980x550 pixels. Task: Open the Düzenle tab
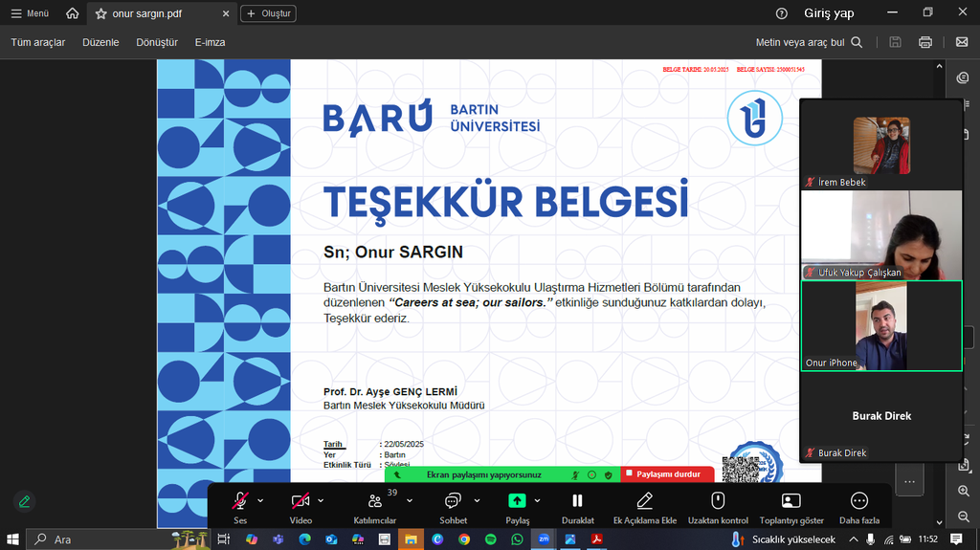[x=100, y=42]
